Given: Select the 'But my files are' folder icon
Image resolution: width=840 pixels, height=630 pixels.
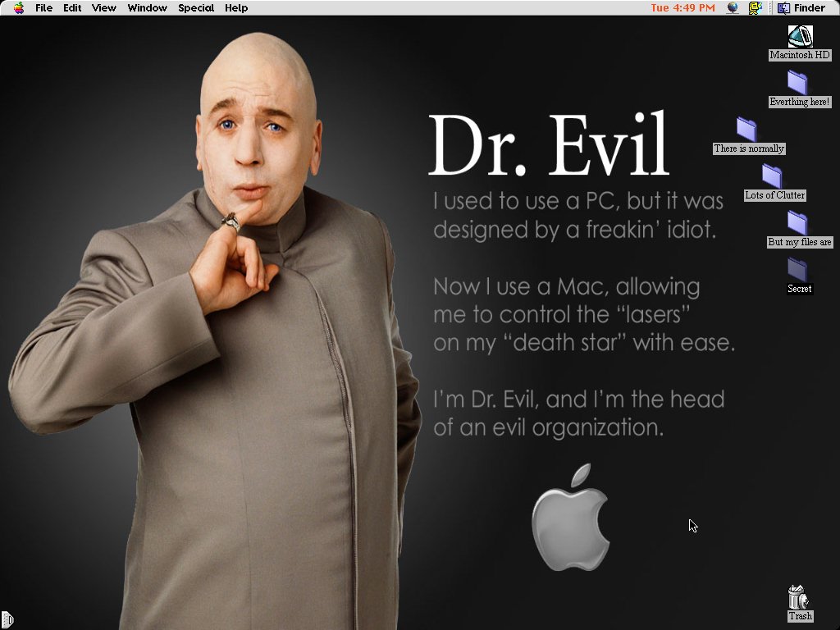Looking at the screenshot, I should (x=797, y=223).
